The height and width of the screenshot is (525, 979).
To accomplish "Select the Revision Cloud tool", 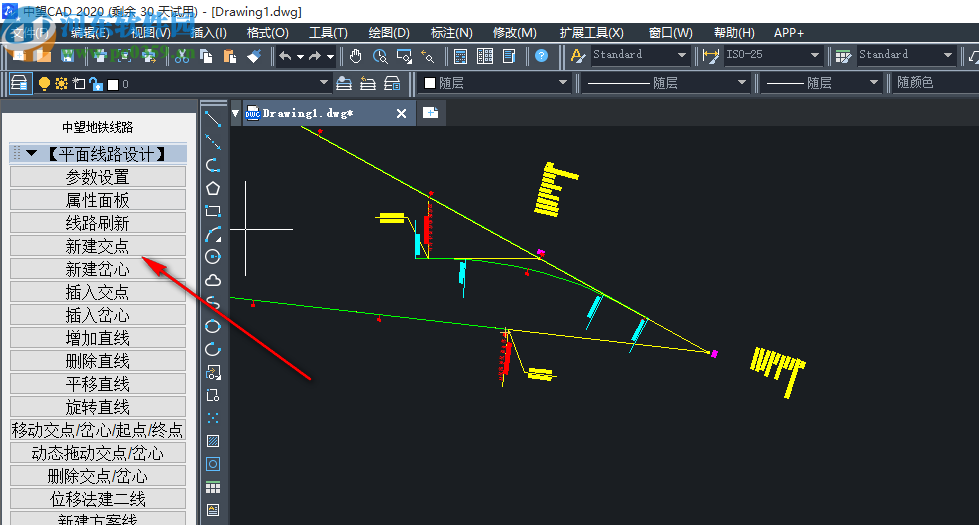I will click(213, 280).
